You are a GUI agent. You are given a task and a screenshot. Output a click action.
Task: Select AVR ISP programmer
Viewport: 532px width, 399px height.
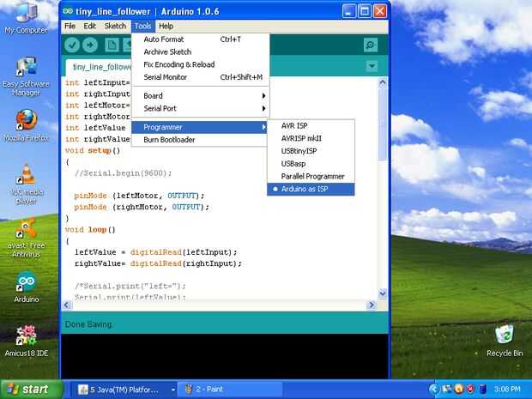311,126
